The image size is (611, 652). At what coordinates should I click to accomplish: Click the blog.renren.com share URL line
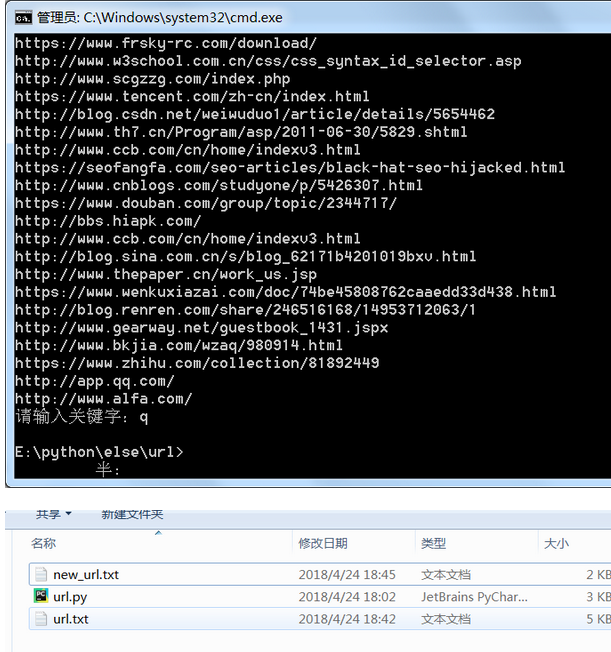[x=245, y=310]
